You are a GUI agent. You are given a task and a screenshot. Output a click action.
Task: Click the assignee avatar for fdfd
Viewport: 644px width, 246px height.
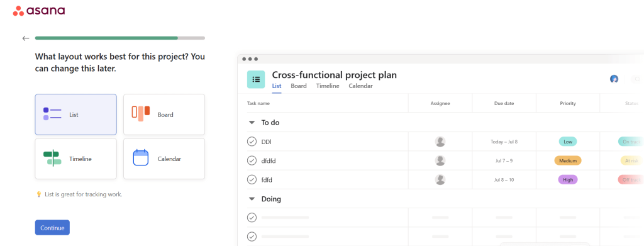(x=440, y=179)
